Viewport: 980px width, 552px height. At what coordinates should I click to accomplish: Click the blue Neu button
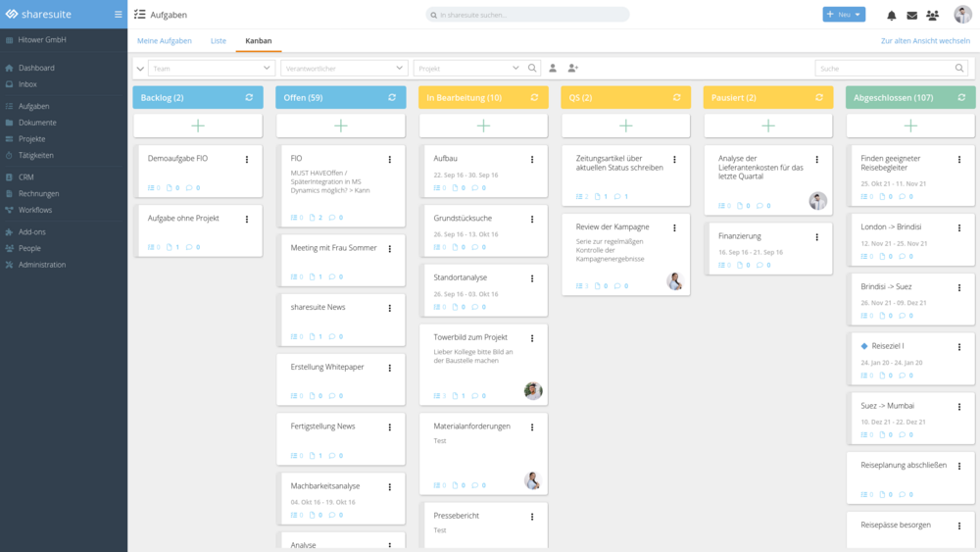click(x=843, y=15)
